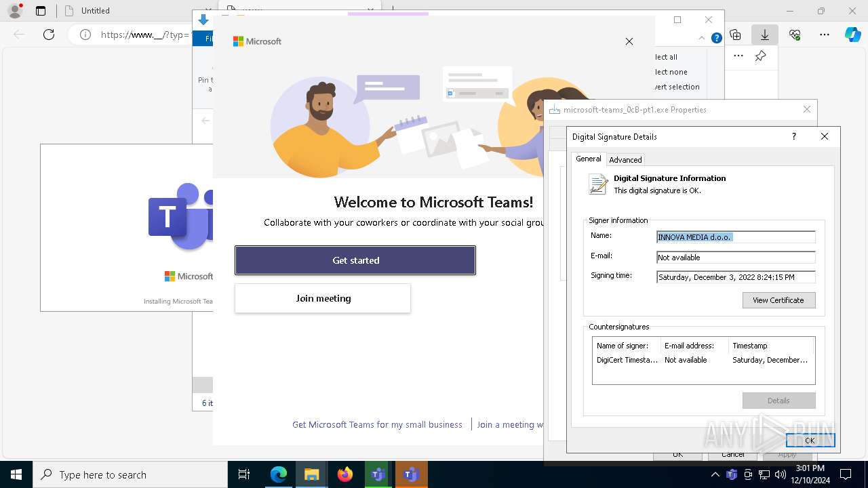
Task: Open network status in system tray
Action: coord(764,474)
